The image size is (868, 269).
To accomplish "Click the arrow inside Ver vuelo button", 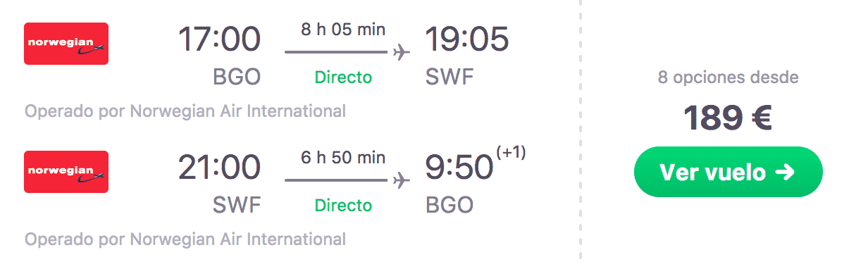I will tap(785, 172).
